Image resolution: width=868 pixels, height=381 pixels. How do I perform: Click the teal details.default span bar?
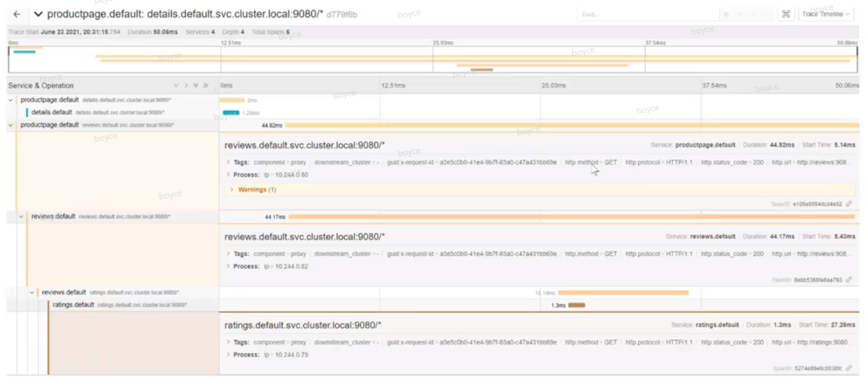click(x=231, y=112)
